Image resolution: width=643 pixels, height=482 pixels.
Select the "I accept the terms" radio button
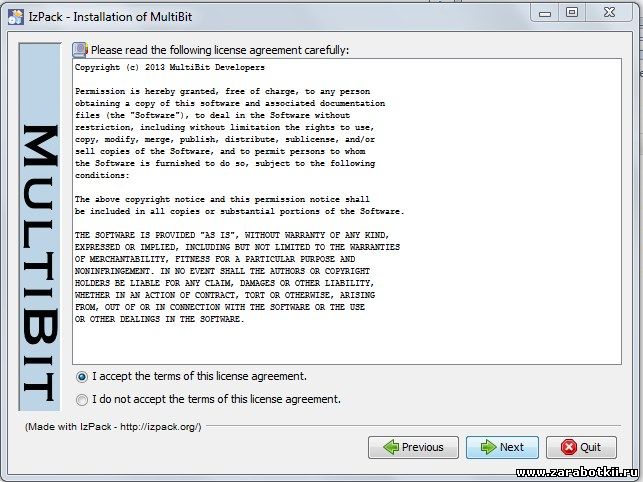tap(82, 377)
